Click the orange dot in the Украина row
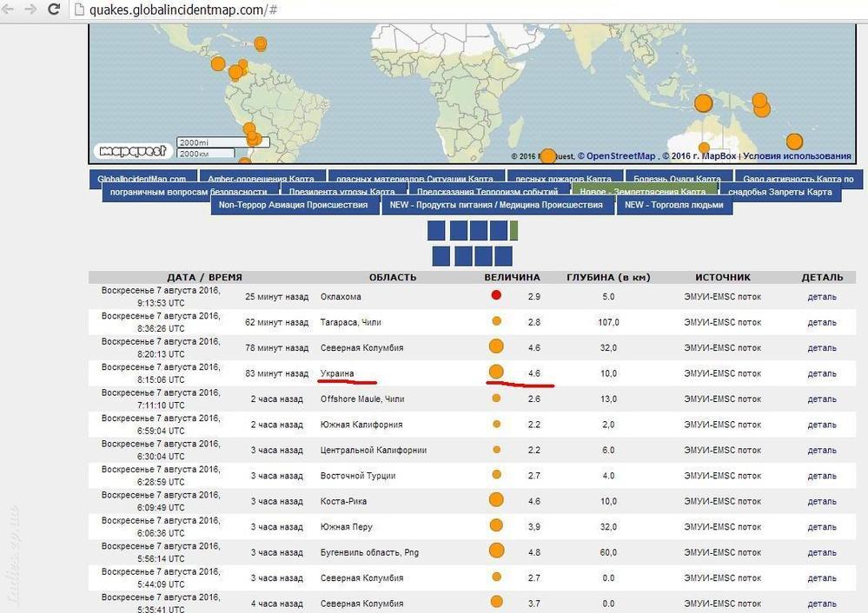 click(496, 372)
